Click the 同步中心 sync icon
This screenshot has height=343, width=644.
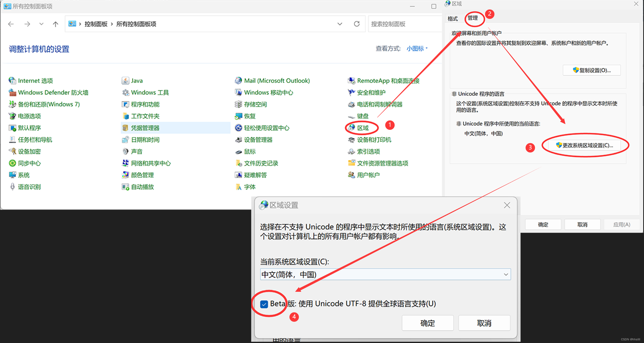click(x=12, y=163)
